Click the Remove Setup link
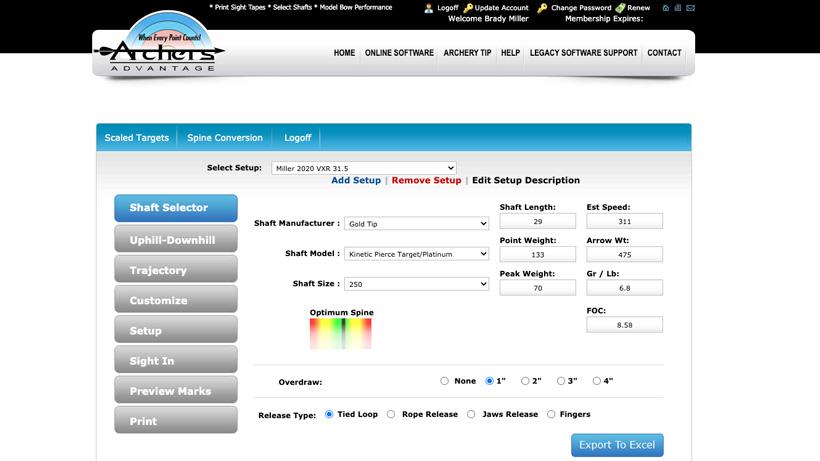The width and height of the screenshot is (820, 461). coord(426,180)
